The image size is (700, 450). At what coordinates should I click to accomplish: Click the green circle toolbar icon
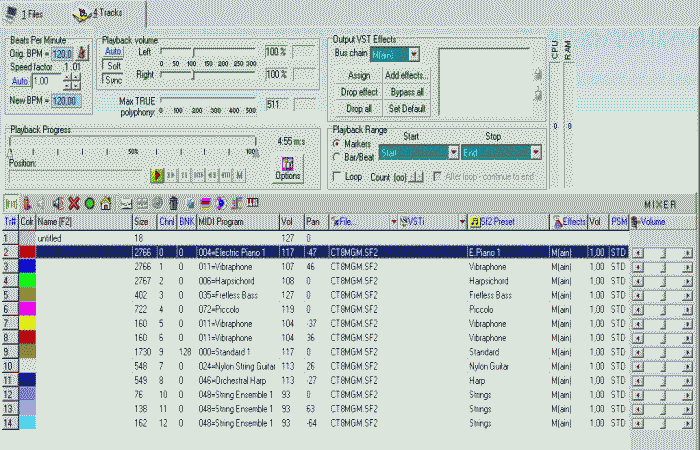pyautogui.click(x=90, y=203)
